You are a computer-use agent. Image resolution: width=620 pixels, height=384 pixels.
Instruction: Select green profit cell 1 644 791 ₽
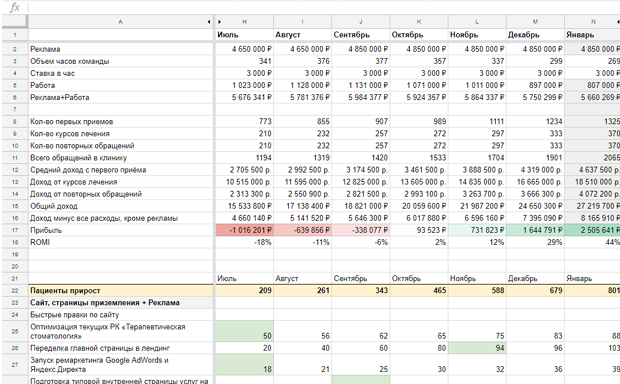click(535, 230)
